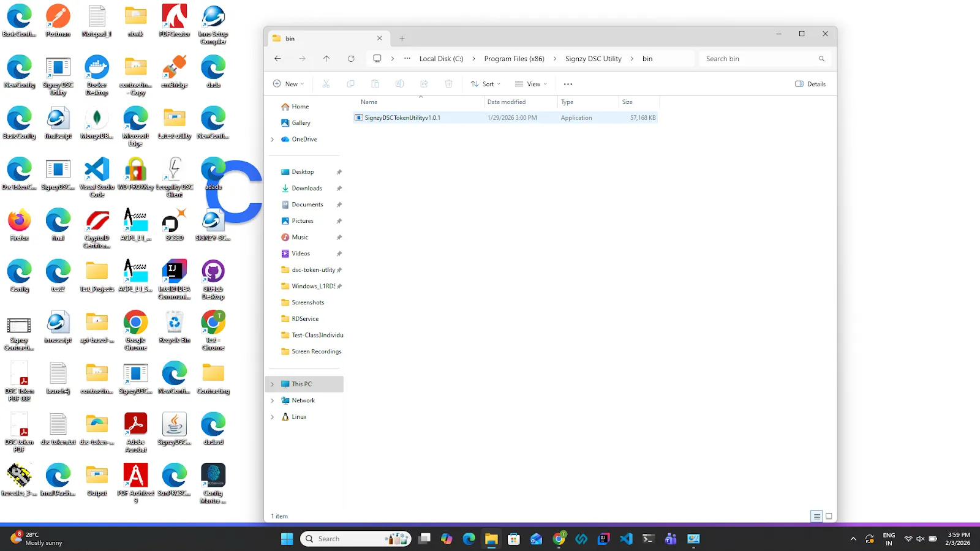Click the Search bin field
980x551 pixels.
(x=764, y=59)
